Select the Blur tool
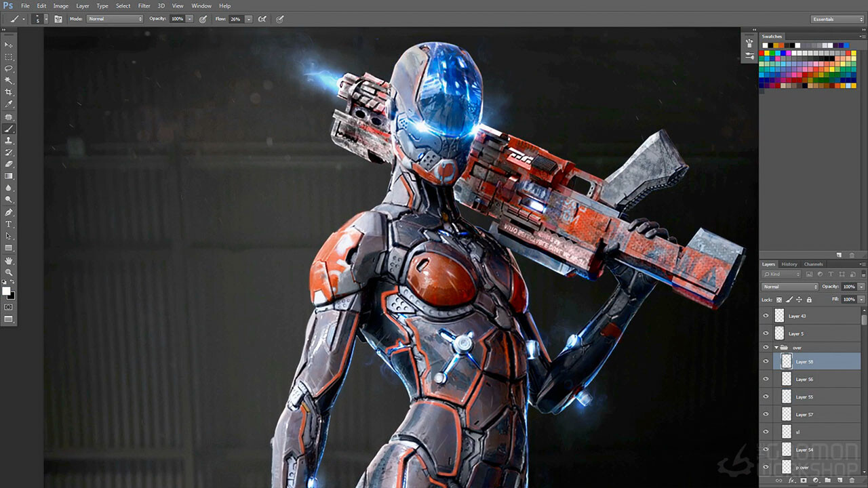This screenshot has height=488, width=868. [9, 188]
